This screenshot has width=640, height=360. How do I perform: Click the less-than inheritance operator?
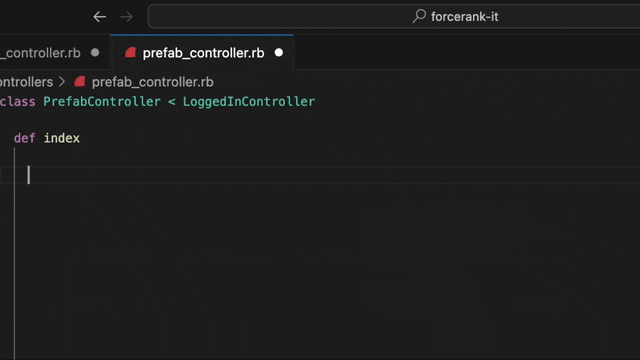(172, 101)
